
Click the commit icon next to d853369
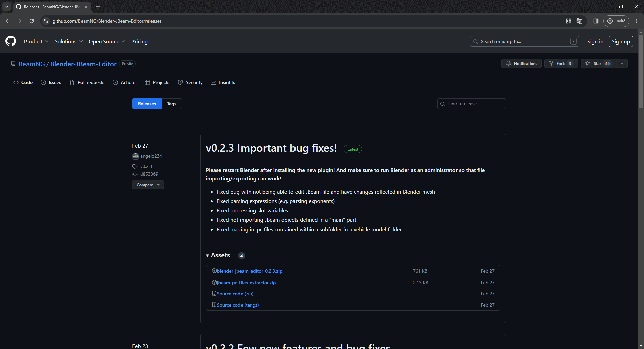135,174
